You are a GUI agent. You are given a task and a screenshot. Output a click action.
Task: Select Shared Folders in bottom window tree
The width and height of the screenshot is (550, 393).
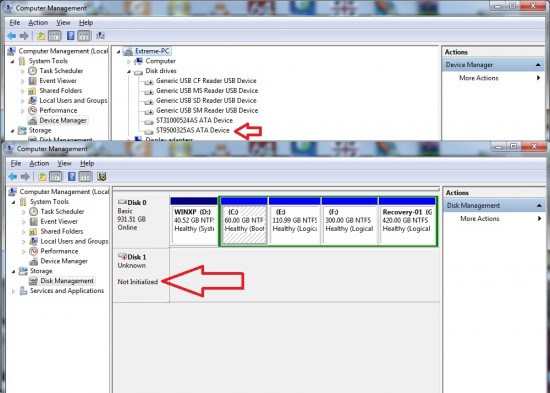62,231
